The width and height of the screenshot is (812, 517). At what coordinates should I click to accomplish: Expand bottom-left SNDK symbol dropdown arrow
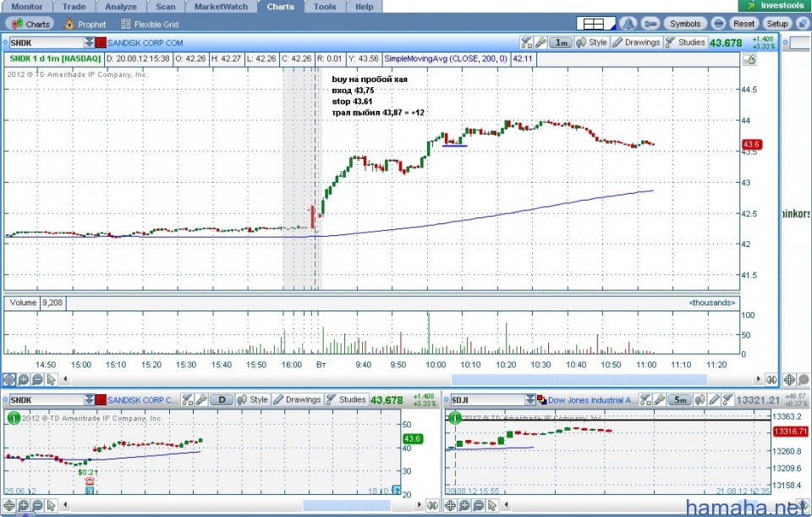(x=89, y=400)
